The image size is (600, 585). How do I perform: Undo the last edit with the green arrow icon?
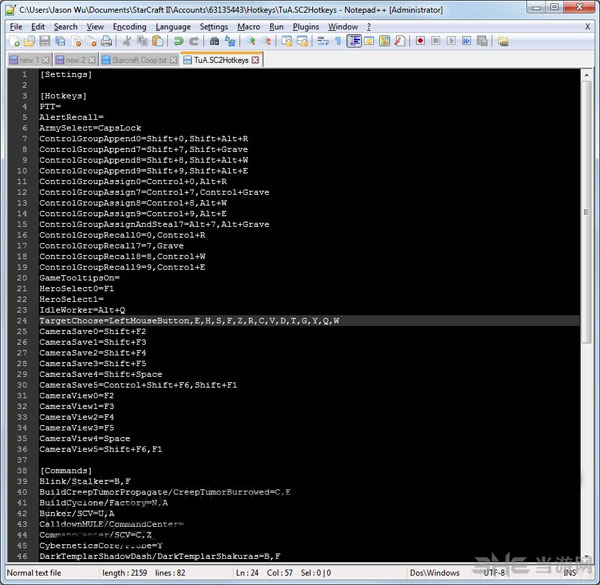tap(178, 41)
